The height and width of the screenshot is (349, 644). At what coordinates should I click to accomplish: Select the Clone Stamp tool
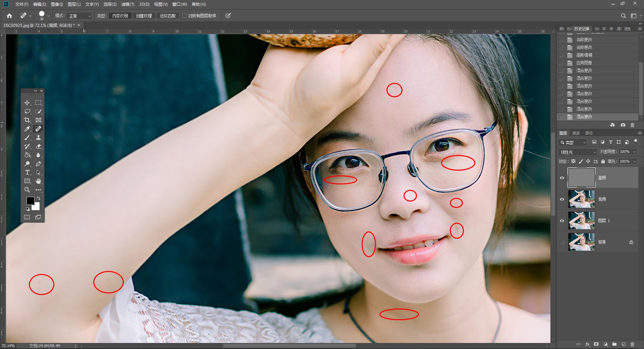coord(39,137)
